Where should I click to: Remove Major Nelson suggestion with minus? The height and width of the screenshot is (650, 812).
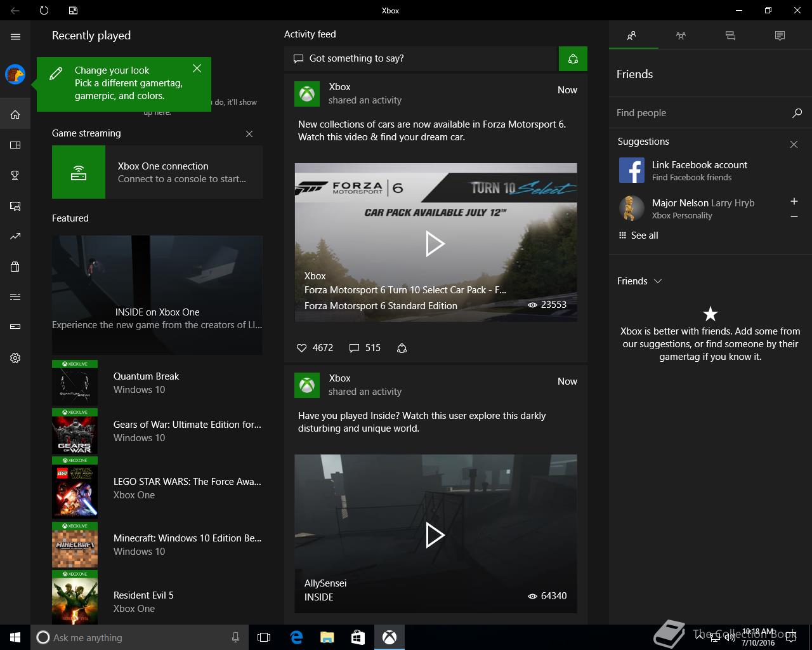pos(794,216)
